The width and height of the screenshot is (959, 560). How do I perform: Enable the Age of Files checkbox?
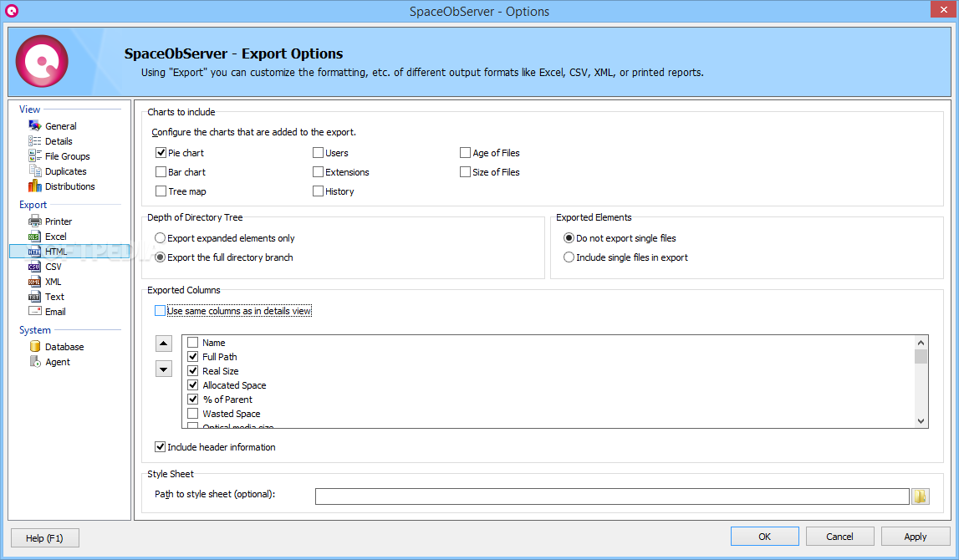[x=466, y=153]
